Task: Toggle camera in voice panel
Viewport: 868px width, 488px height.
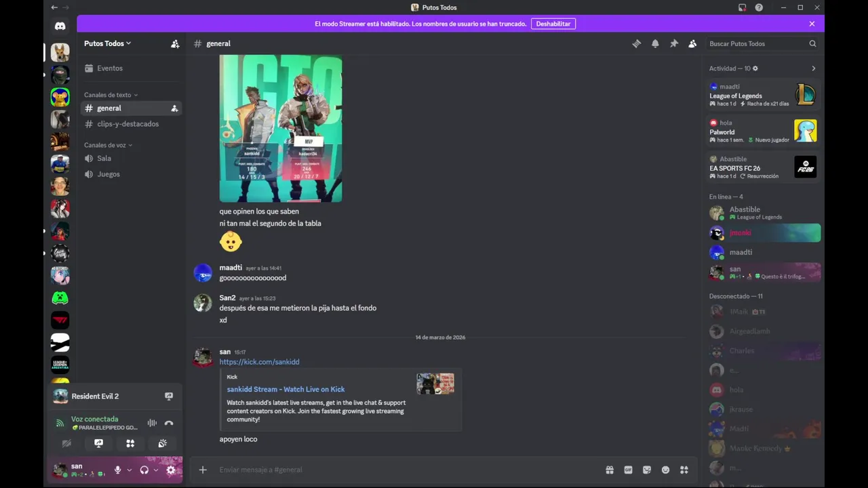Action: pos(66,443)
